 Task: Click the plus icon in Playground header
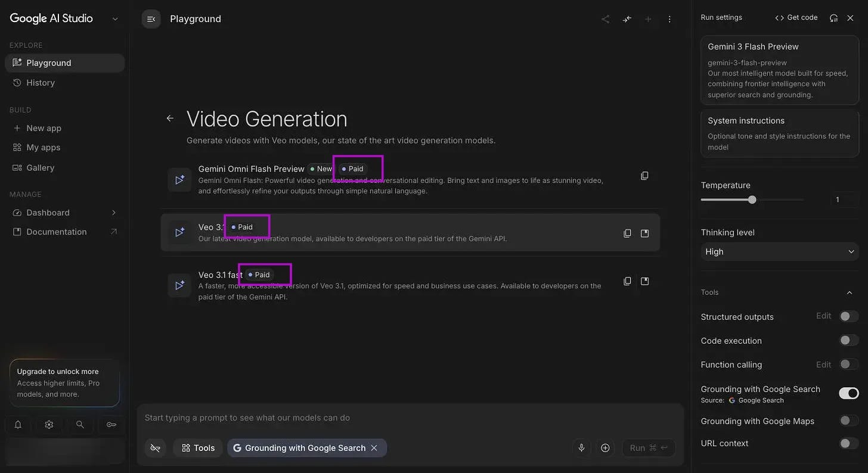pyautogui.click(x=648, y=19)
